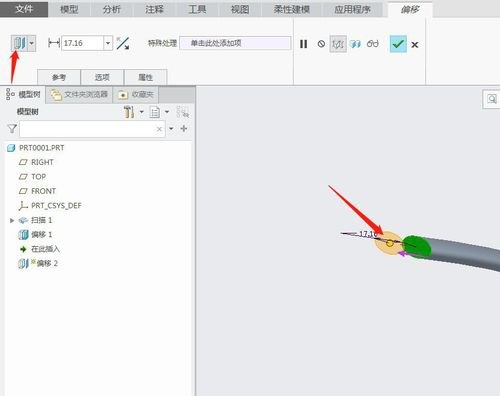Click the 文件 menu

[x=24, y=9]
